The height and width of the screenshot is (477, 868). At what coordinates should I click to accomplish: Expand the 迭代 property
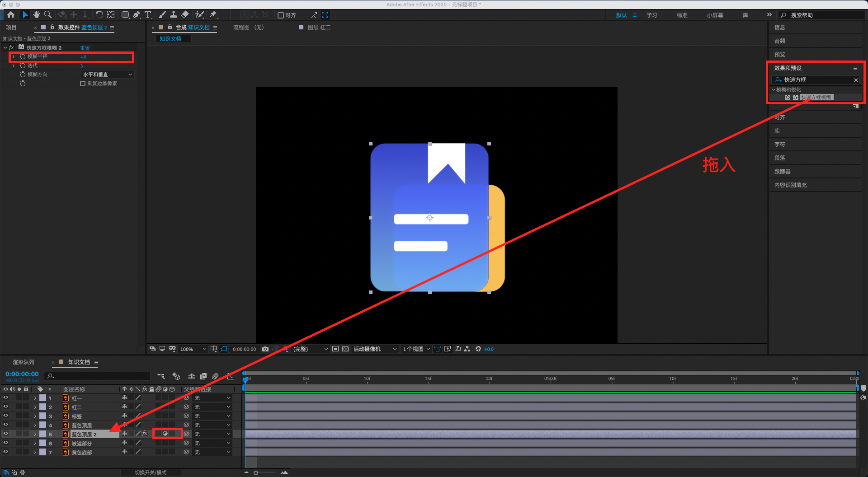point(14,66)
